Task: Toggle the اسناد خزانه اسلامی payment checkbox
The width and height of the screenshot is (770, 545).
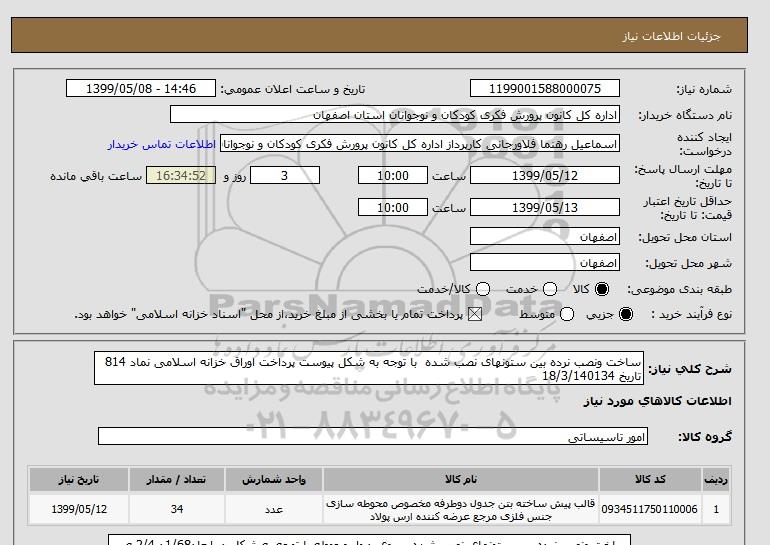Action: (x=475, y=314)
